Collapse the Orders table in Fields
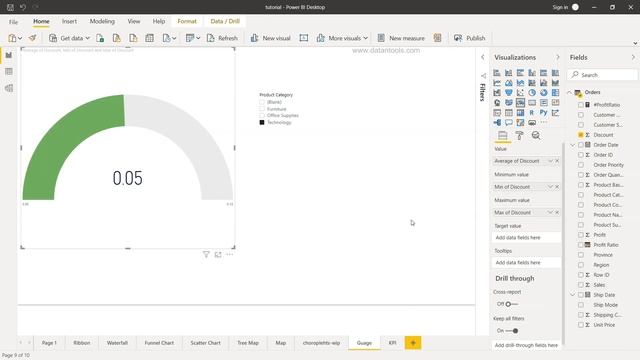This screenshot has width=640, height=360. coord(569,93)
